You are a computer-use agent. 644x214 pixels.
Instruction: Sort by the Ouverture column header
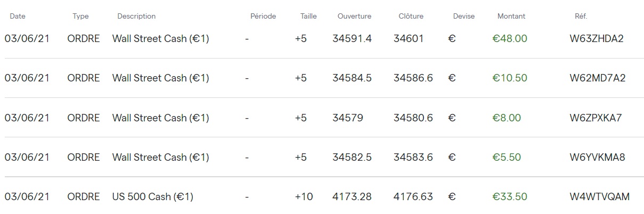pos(354,16)
